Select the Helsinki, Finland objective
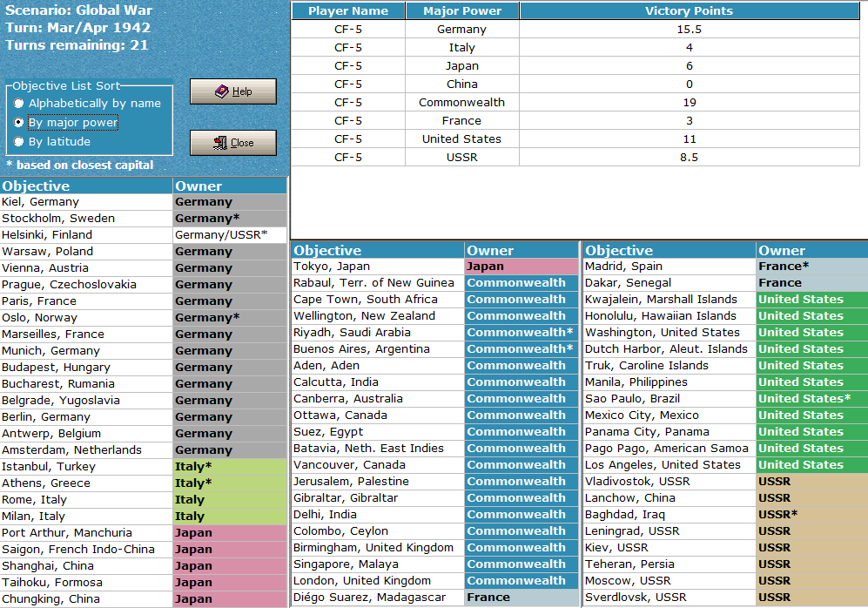 click(86, 235)
